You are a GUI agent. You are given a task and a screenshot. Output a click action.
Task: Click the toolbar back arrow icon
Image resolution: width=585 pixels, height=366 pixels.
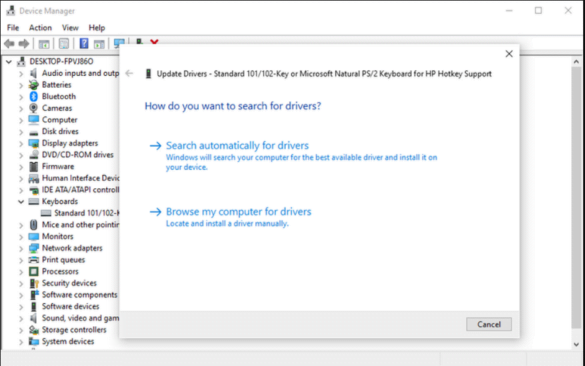coord(9,44)
